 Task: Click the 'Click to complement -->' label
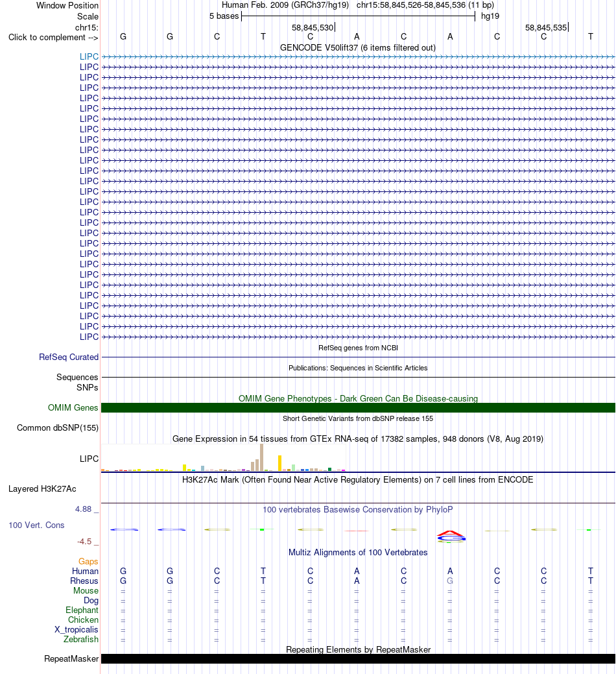[x=53, y=38]
